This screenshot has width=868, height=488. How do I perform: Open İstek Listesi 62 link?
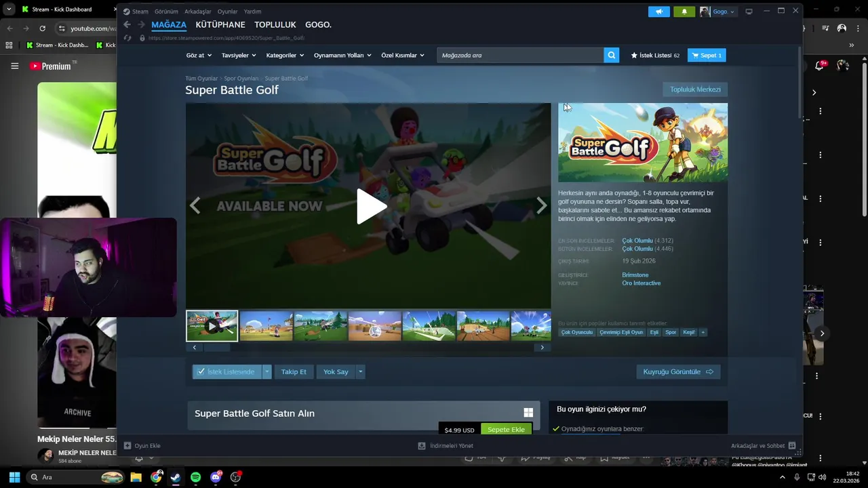655,55
